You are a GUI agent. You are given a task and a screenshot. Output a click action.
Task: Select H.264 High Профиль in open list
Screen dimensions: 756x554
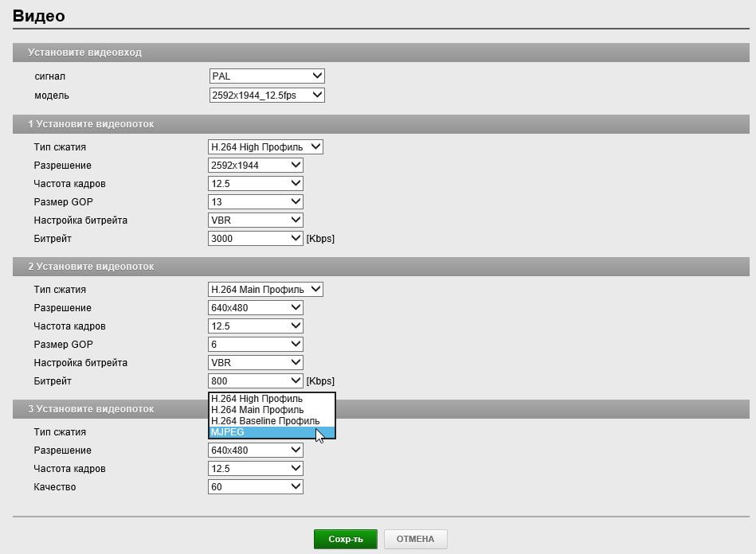pyautogui.click(x=272, y=399)
